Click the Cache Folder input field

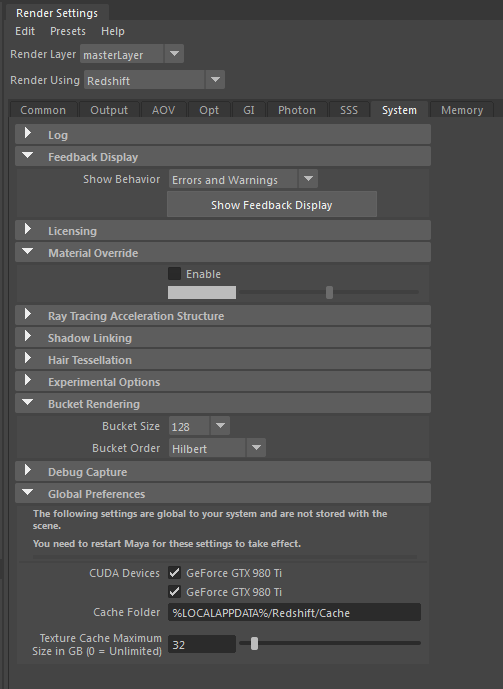(294, 613)
